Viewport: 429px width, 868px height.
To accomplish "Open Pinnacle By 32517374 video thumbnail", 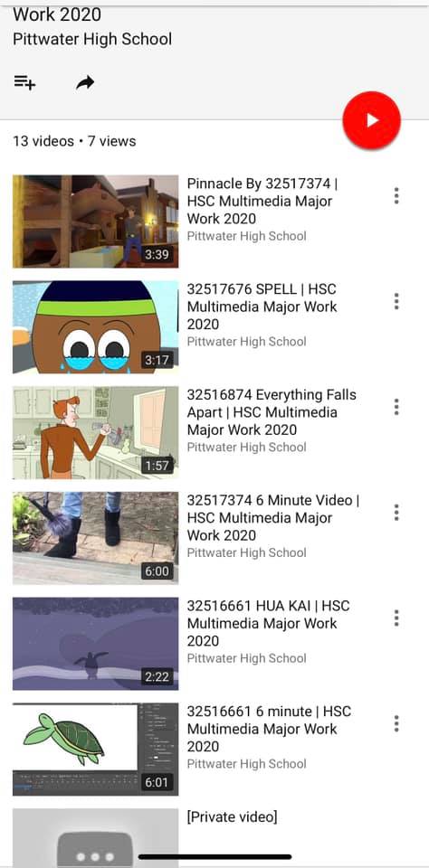I will [x=95, y=222].
